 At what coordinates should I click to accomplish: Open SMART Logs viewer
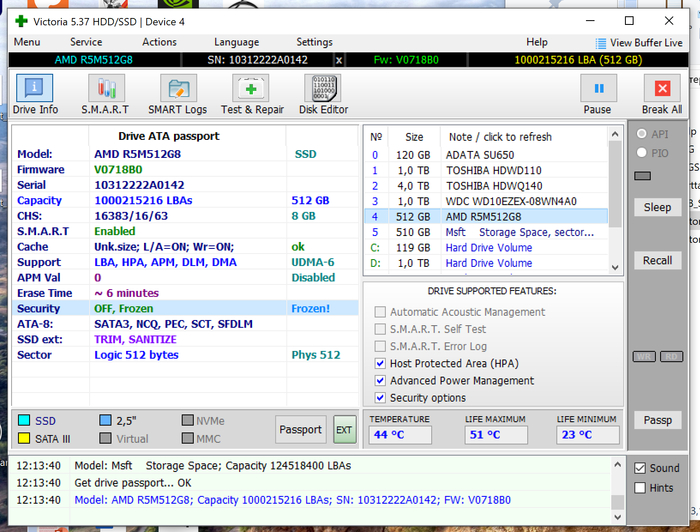(178, 95)
